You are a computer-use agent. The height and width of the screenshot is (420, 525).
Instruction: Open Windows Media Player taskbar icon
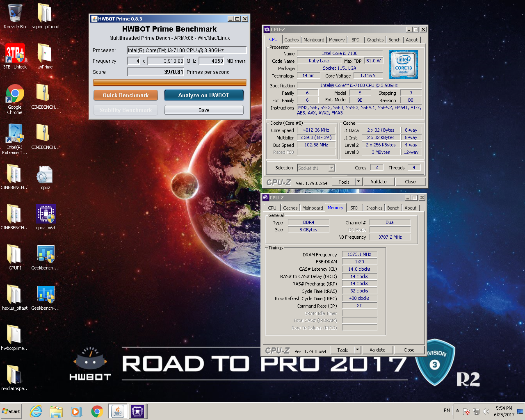click(76, 411)
